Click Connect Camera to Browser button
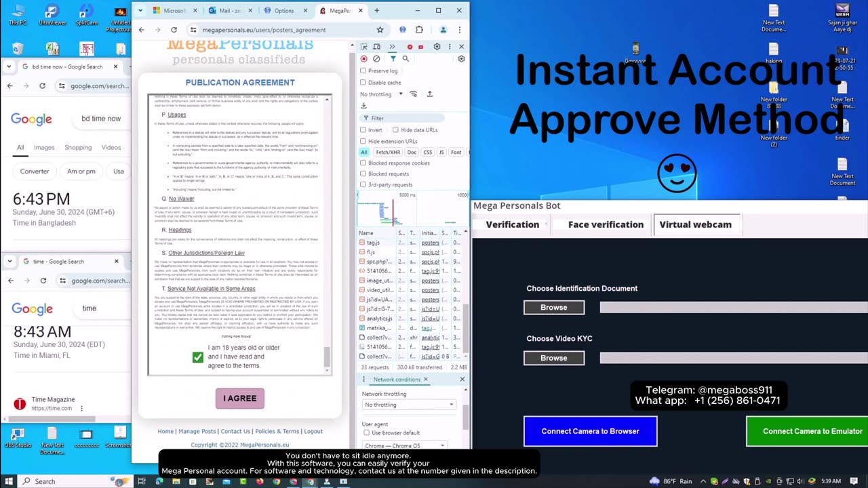The image size is (868, 488). pyautogui.click(x=591, y=431)
